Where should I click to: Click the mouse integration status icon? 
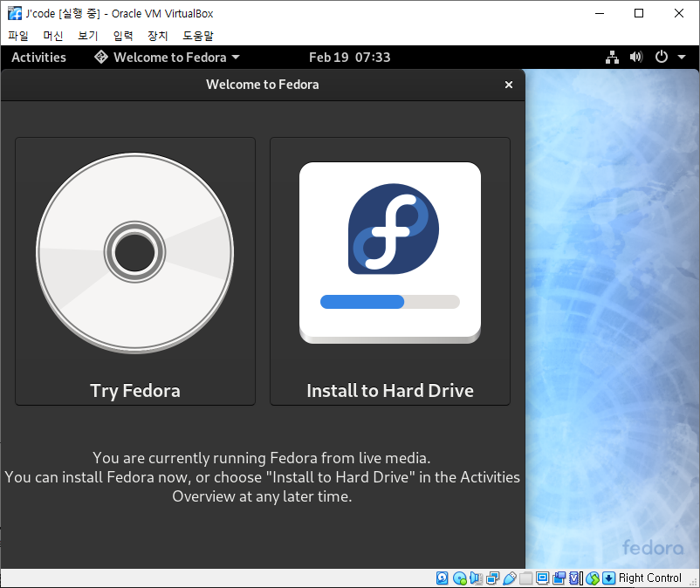coord(593,578)
